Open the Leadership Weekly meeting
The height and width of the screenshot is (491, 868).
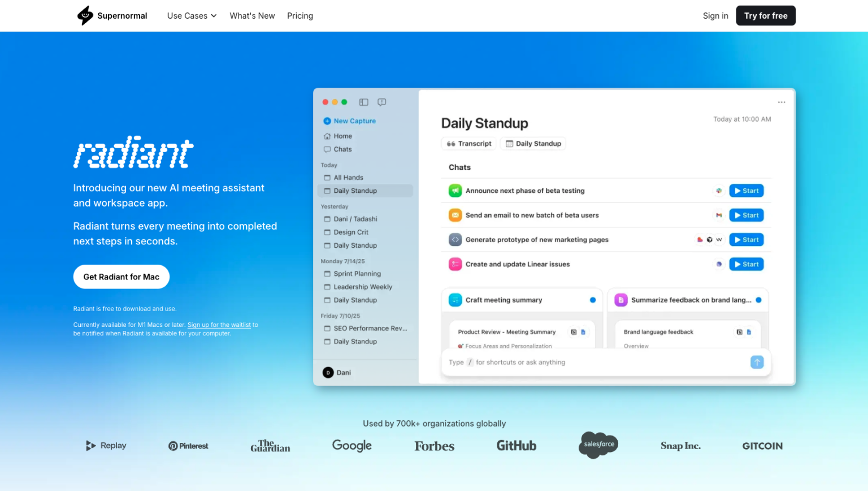(x=358, y=287)
